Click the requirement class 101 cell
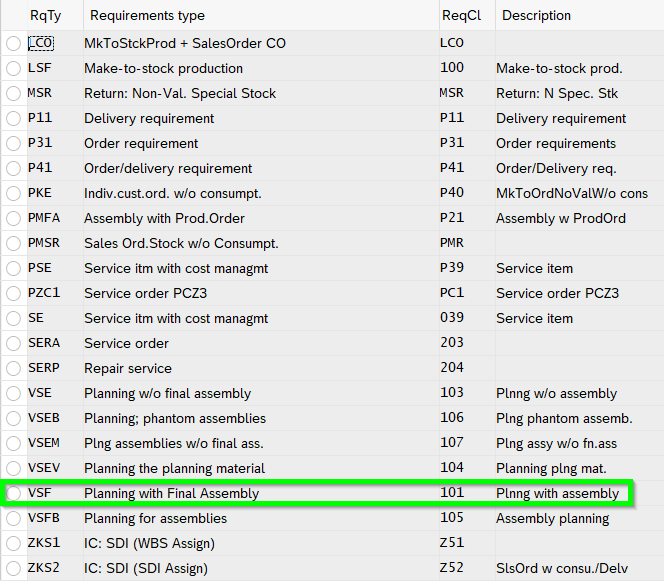 point(452,493)
